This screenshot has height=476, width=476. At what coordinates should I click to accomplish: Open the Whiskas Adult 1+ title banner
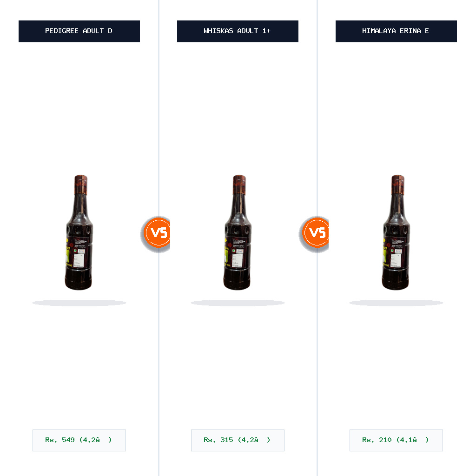(x=238, y=31)
